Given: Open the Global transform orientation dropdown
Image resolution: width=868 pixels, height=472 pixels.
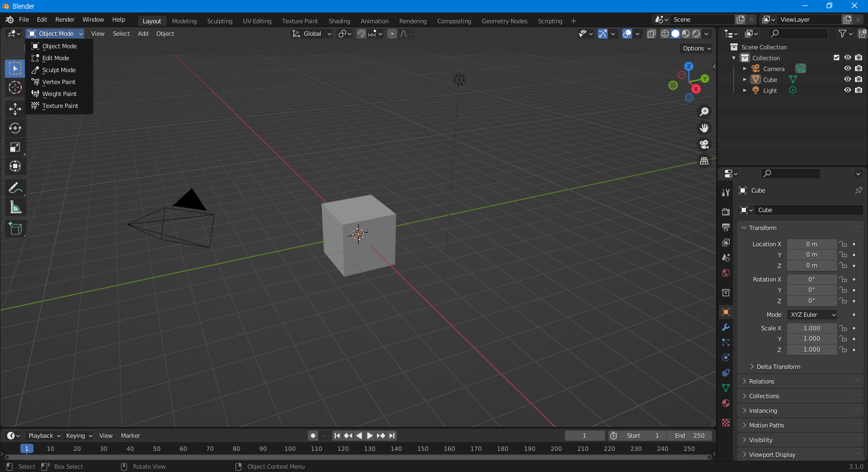Looking at the screenshot, I should tap(311, 34).
